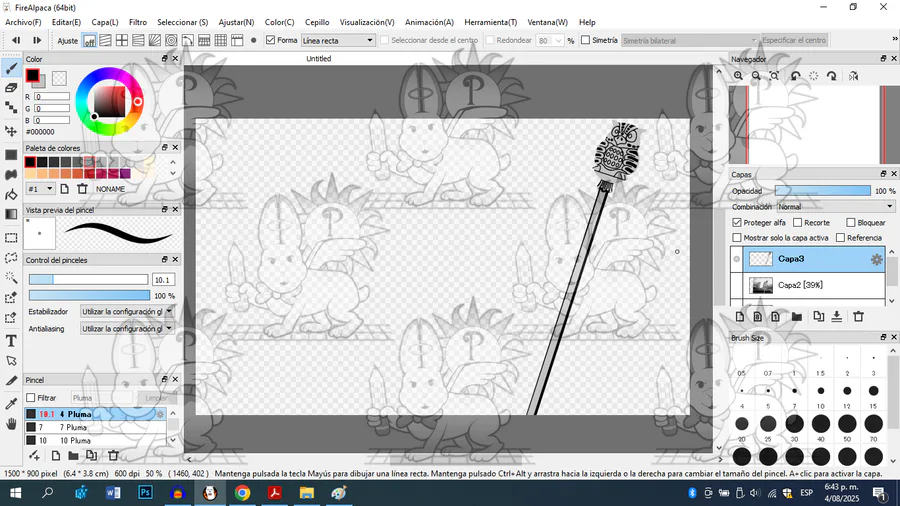This screenshot has width=900, height=506.
Task: Merge layer down icon in Capas
Action: (837, 317)
